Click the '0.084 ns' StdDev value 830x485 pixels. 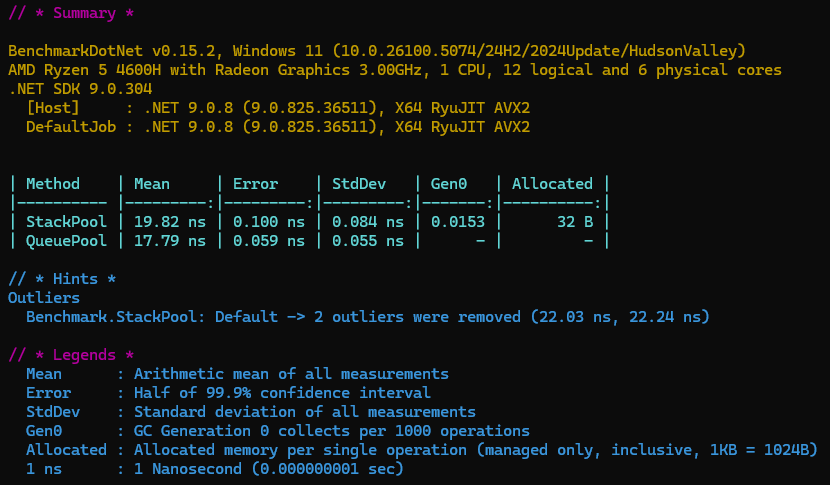click(368, 222)
